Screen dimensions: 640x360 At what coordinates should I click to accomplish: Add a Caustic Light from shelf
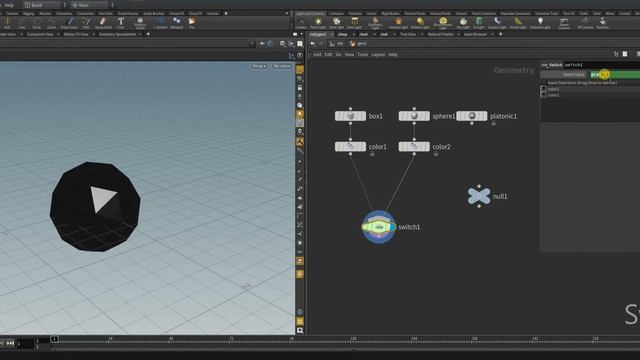point(497,23)
